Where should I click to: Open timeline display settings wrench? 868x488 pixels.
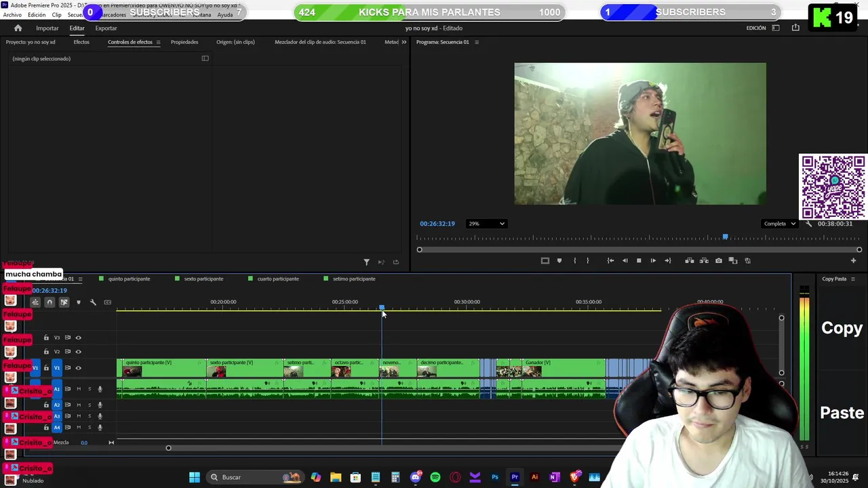[93, 302]
